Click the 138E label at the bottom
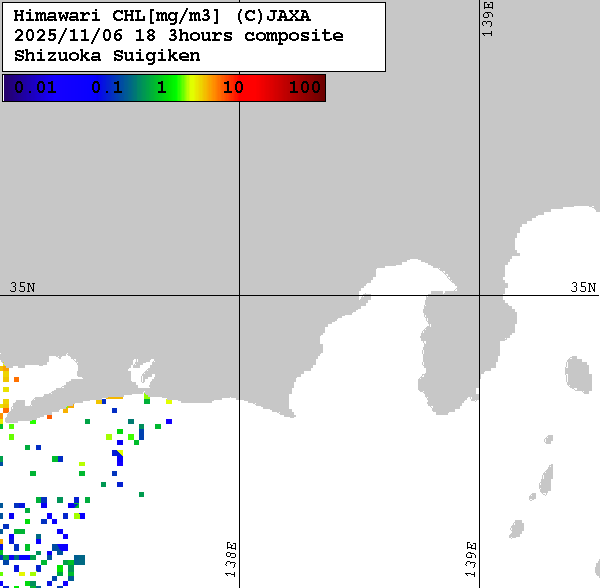Screen dimensions: 600x588 click(x=231, y=560)
